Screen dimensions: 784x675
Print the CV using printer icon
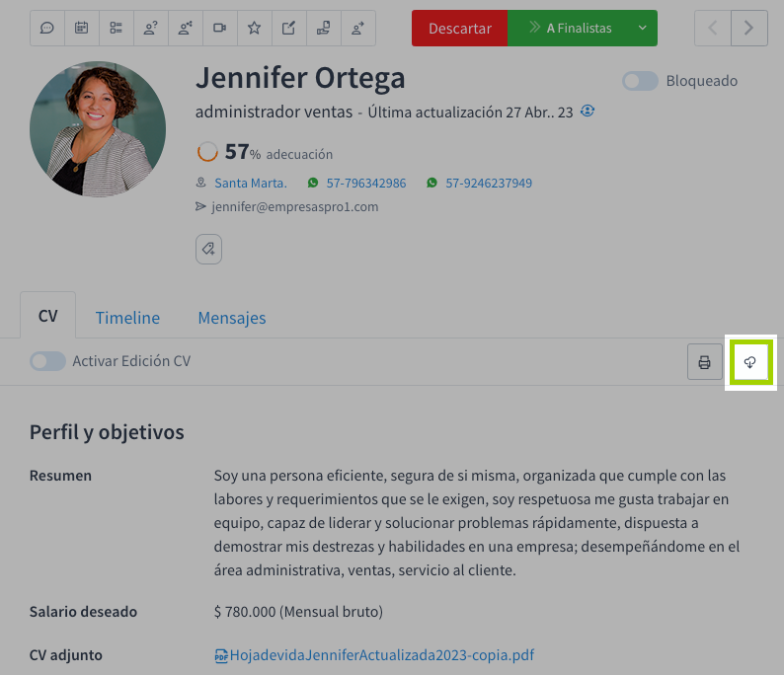point(705,362)
